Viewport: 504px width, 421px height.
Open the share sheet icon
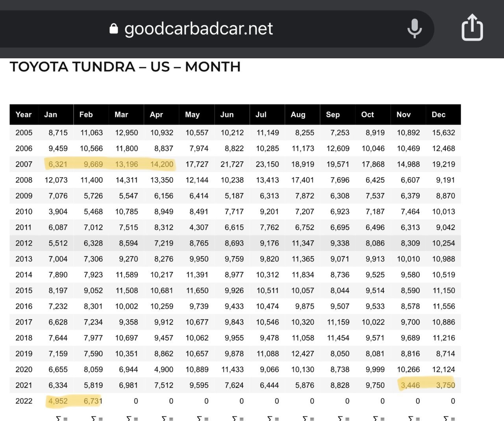tap(472, 27)
